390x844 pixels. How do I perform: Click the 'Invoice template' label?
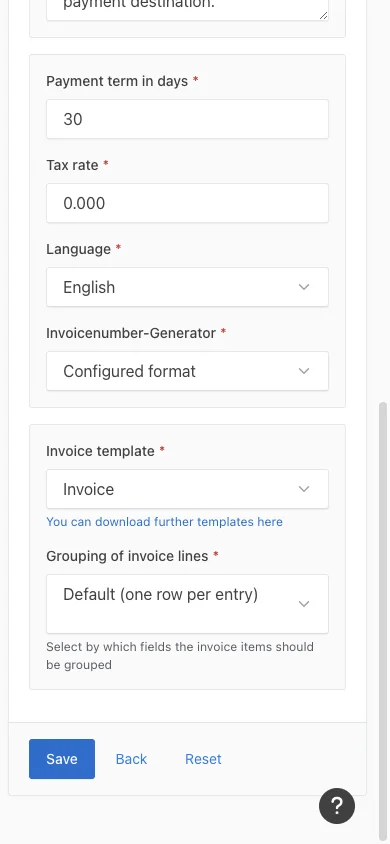click(101, 451)
